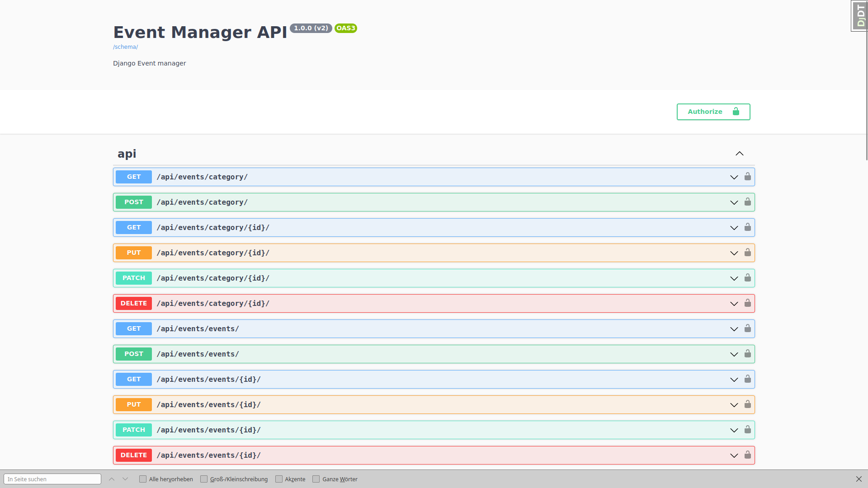The width and height of the screenshot is (868, 488).
Task: Click the lock icon on POST /api/events/category/
Action: tap(748, 202)
